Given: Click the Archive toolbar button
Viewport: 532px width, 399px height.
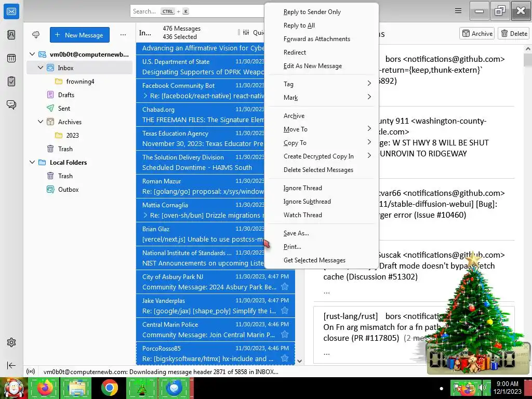Looking at the screenshot, I should [477, 33].
